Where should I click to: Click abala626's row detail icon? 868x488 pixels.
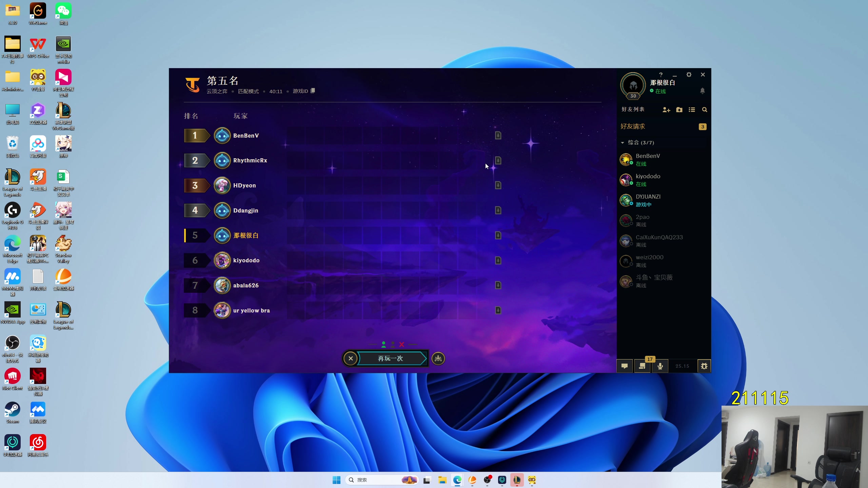coord(498,285)
